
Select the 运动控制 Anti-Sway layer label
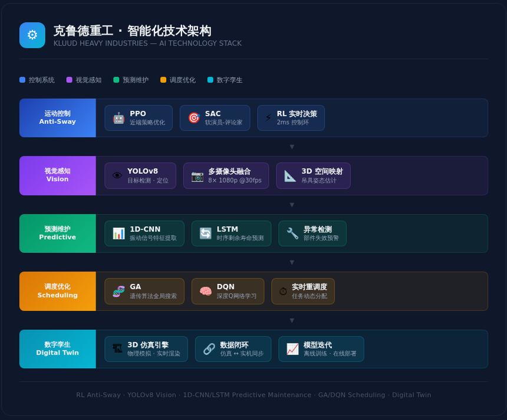click(x=58, y=118)
